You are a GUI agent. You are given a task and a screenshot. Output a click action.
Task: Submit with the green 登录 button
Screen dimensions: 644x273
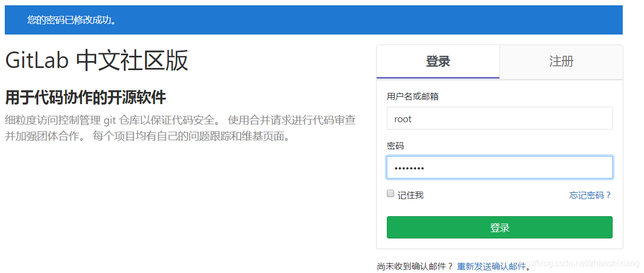[x=499, y=227]
